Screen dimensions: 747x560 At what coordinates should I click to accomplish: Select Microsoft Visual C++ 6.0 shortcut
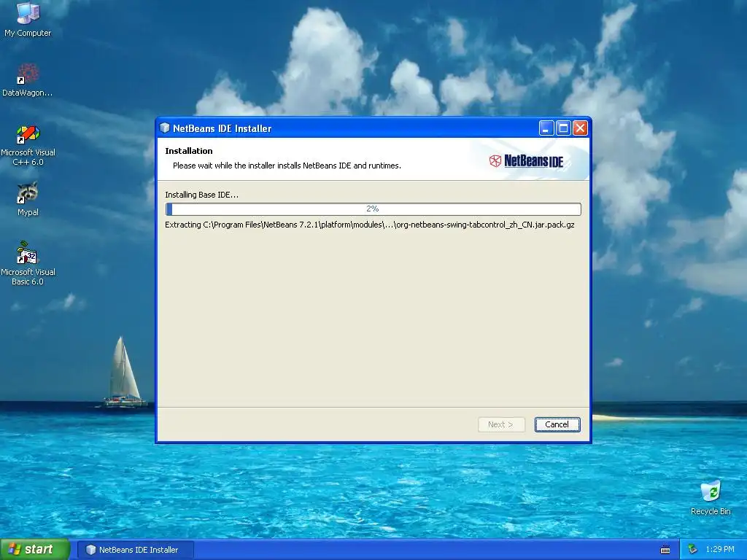tap(28, 145)
